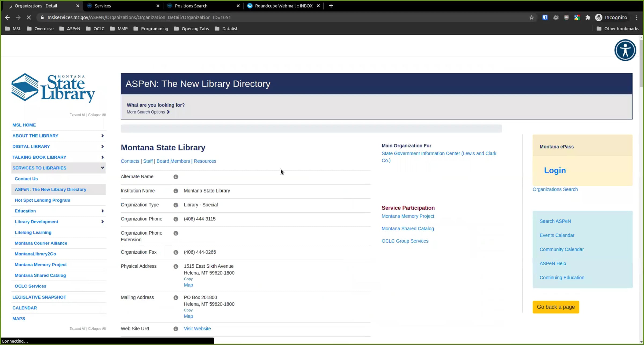The image size is (644, 345).
Task: Click the Organization Phone info icon
Action: (x=176, y=219)
